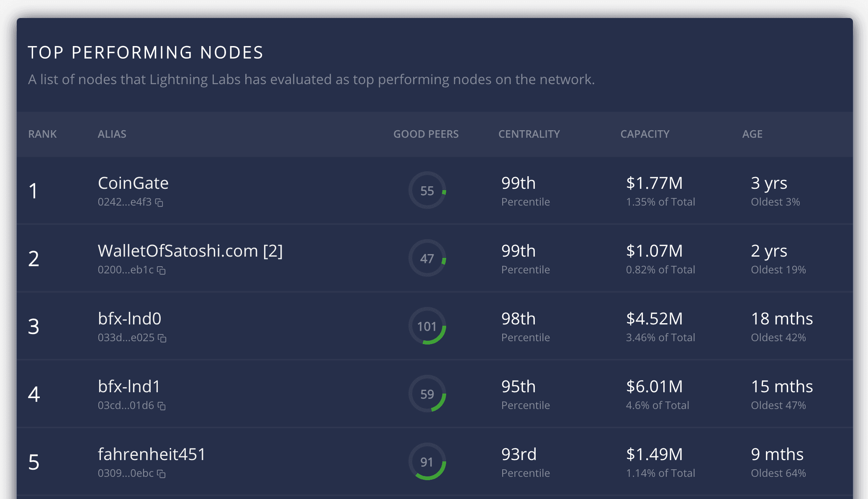Copy WalletOfSatoshi.com node ID
The width and height of the screenshot is (868, 499).
click(x=162, y=271)
